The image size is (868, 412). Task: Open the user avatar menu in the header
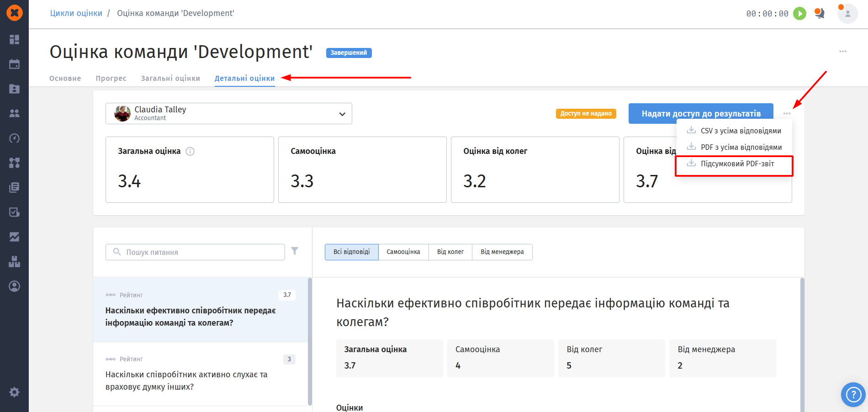coord(847,14)
